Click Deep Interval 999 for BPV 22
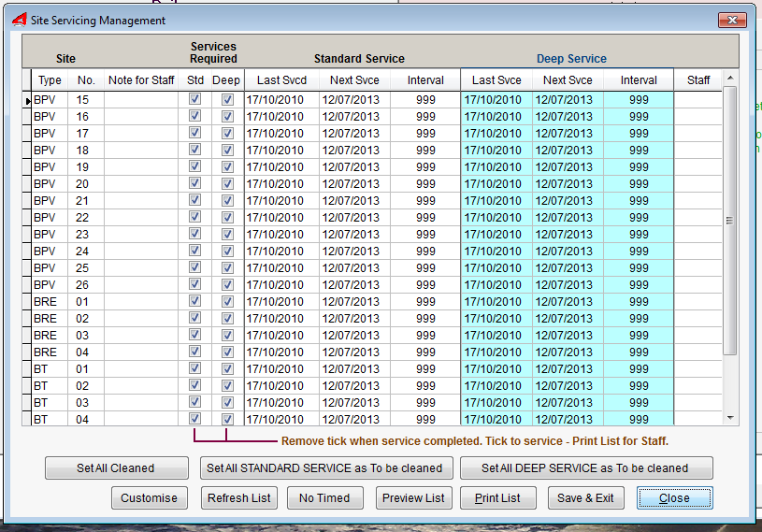762x532 pixels. (639, 217)
